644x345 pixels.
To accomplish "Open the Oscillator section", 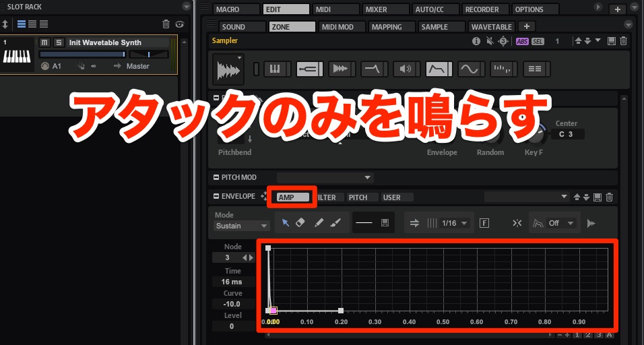I will pyautogui.click(x=342, y=69).
